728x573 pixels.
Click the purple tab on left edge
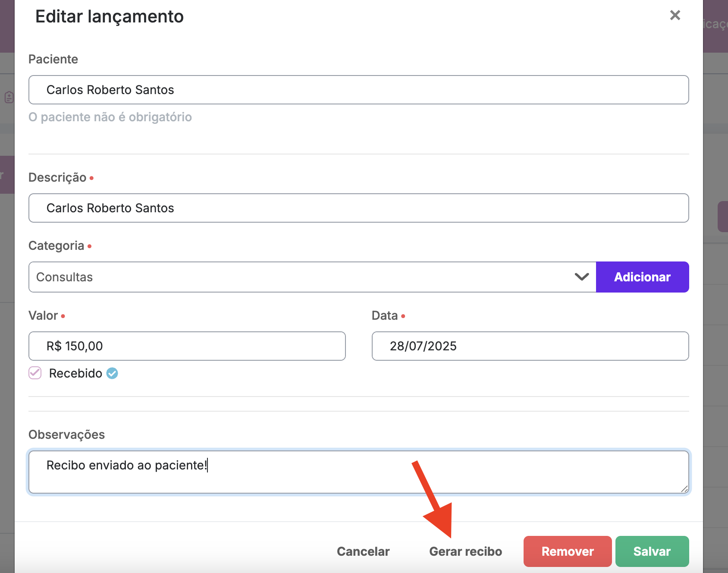pyautogui.click(x=7, y=175)
